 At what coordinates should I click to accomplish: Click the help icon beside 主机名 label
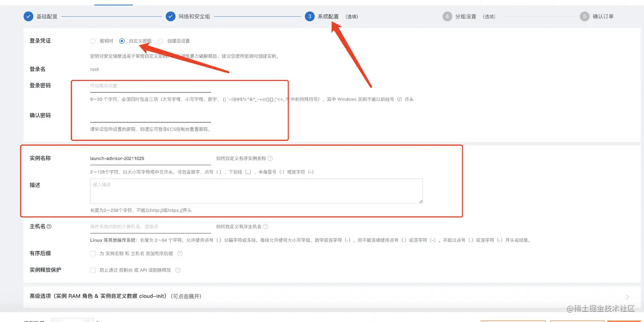[x=49, y=226]
